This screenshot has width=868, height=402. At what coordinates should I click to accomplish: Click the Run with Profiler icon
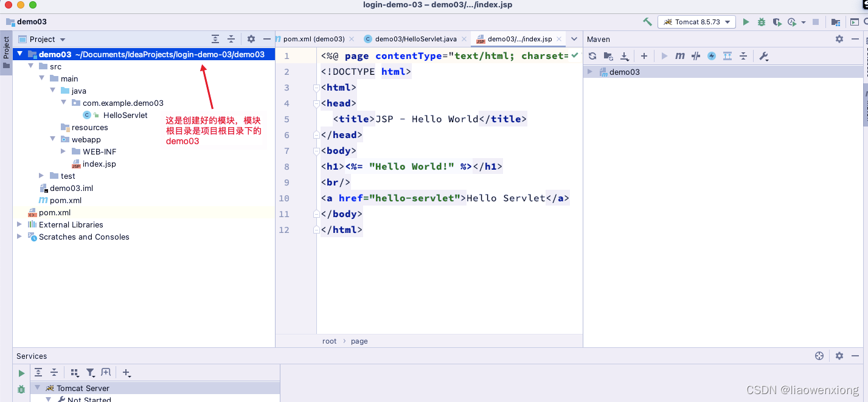(x=791, y=22)
